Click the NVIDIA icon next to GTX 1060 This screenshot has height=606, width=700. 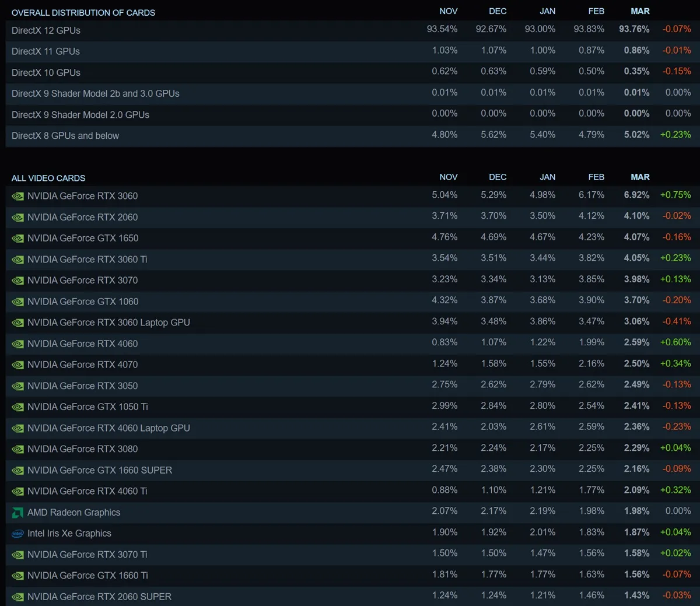17,302
